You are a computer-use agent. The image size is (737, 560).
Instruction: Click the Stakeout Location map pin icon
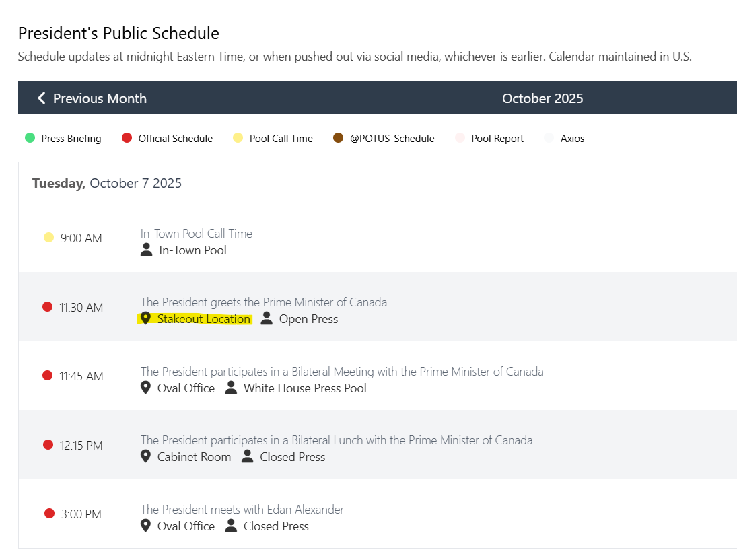click(x=145, y=319)
